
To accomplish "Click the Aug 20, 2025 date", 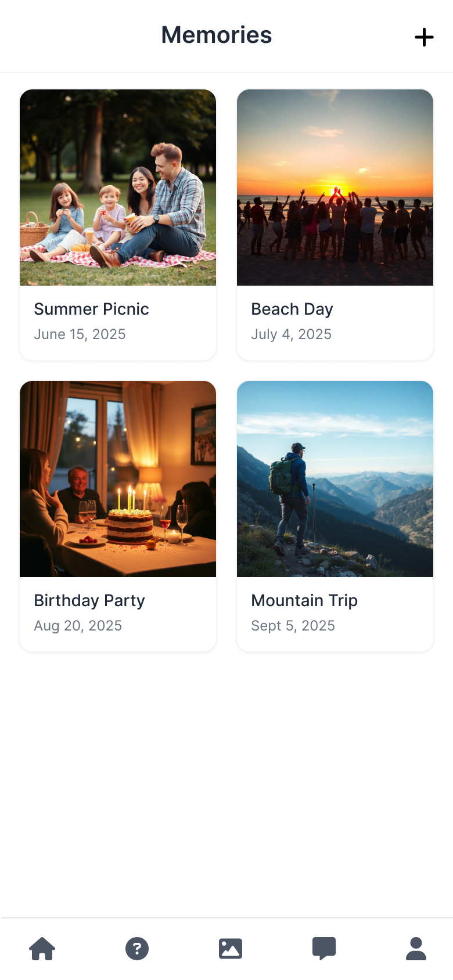I will click(78, 626).
